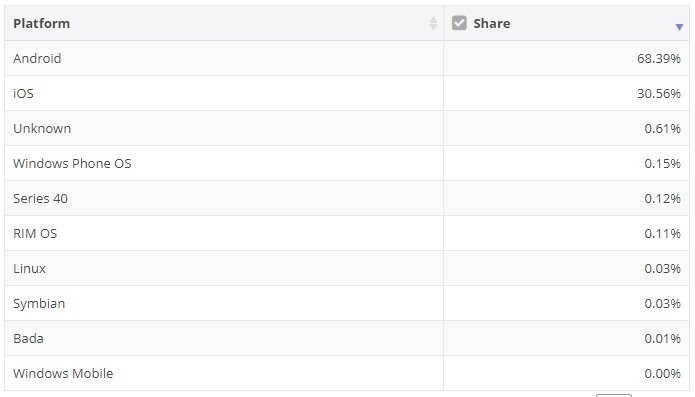The height and width of the screenshot is (397, 695).
Task: Click the 0.15% share value
Action: click(662, 163)
